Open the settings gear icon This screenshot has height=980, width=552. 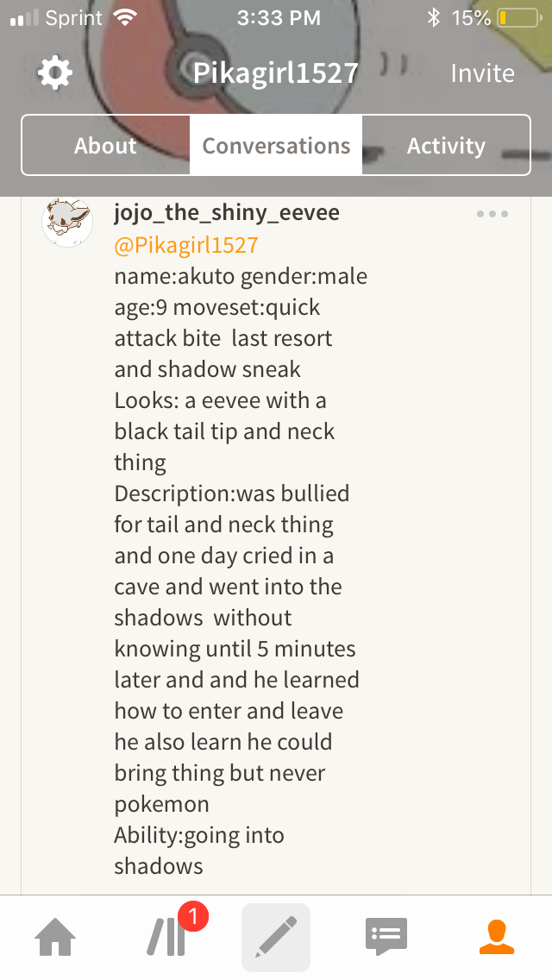pos(55,73)
